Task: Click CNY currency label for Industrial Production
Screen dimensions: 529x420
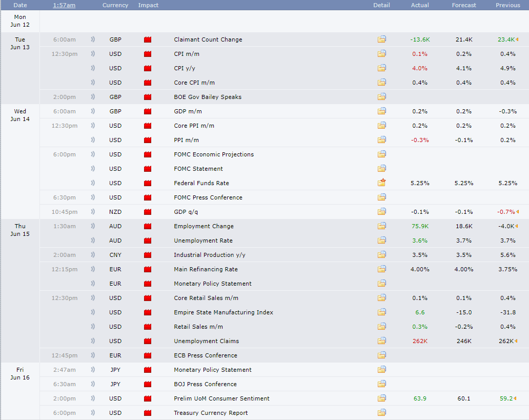Action: (x=115, y=255)
